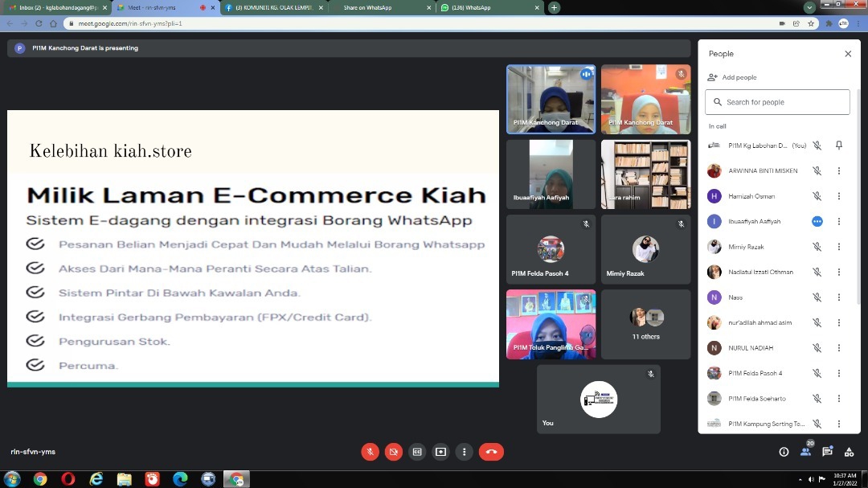Leave the call with red hang-up button

[x=491, y=452]
